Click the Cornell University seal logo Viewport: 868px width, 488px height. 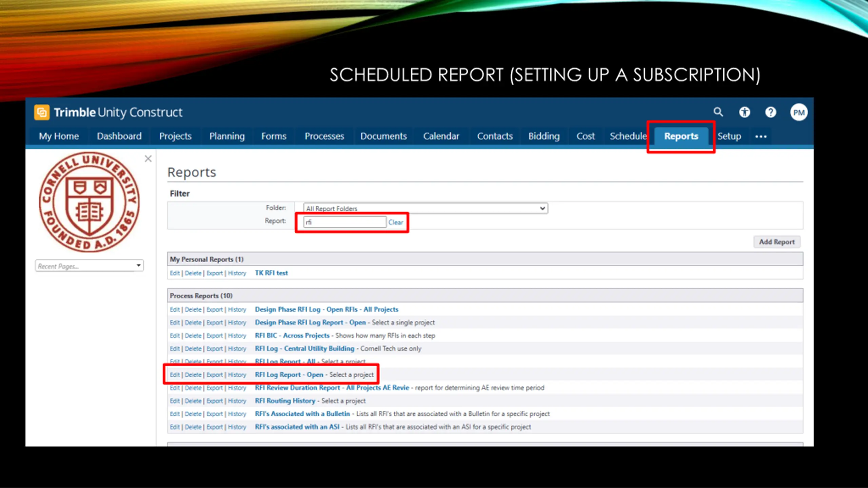pos(89,202)
